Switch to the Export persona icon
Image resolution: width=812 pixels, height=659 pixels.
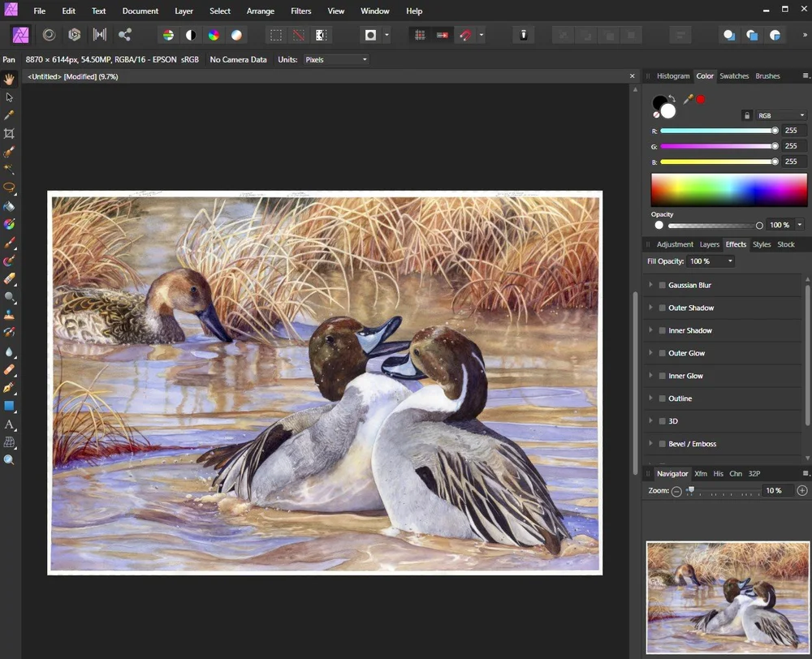(124, 35)
